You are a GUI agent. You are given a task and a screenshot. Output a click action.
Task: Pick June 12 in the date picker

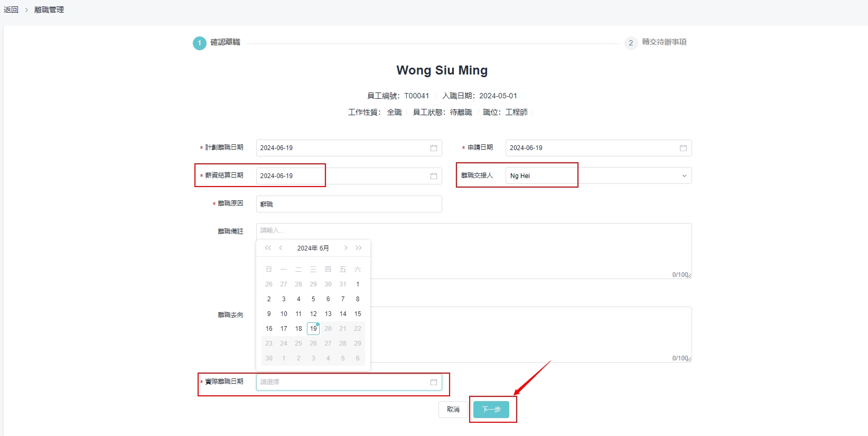pyautogui.click(x=313, y=314)
